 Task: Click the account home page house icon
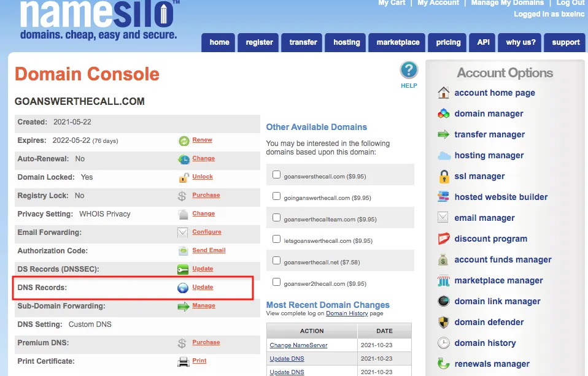(x=444, y=93)
